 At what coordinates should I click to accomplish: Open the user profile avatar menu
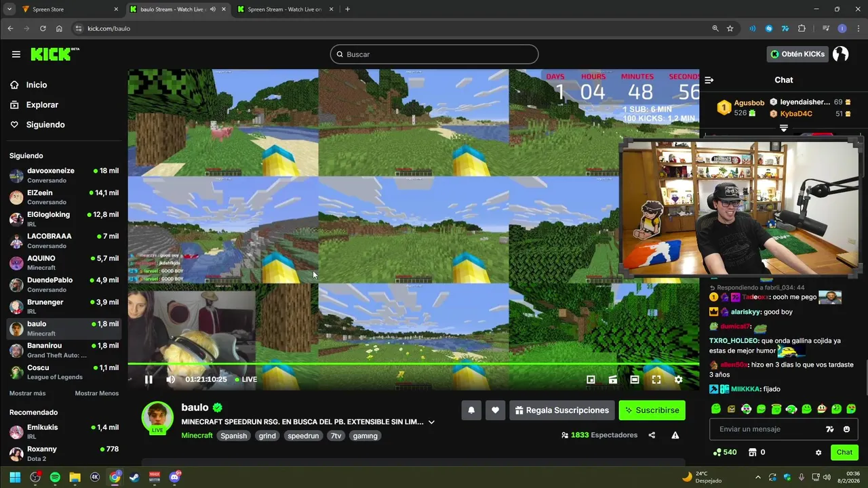coord(840,54)
